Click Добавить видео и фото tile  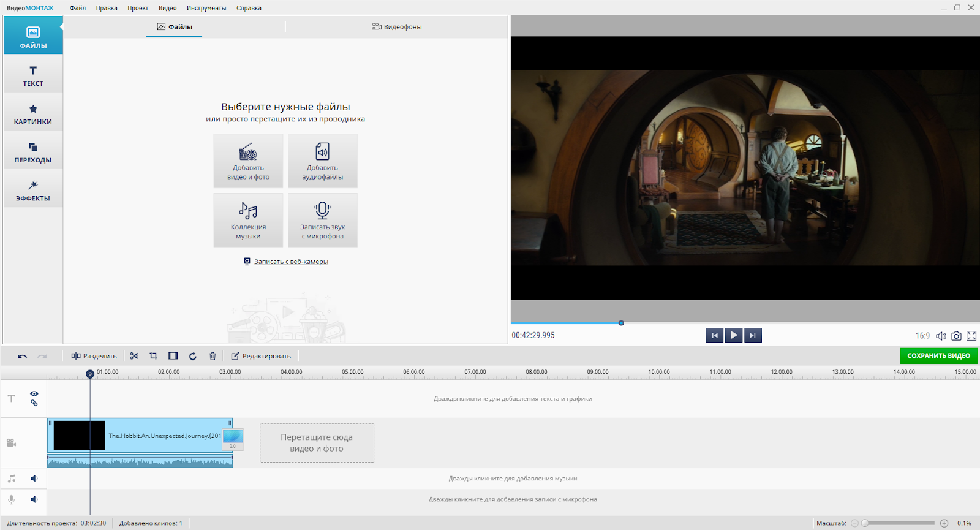248,161
